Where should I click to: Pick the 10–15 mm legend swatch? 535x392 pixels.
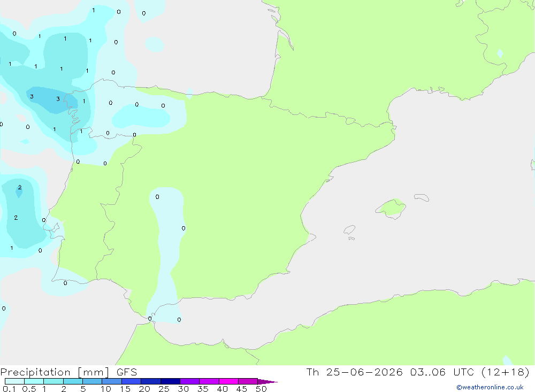click(x=112, y=381)
